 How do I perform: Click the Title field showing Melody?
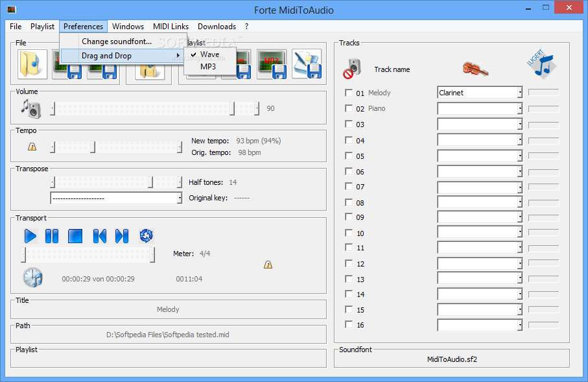coord(168,309)
